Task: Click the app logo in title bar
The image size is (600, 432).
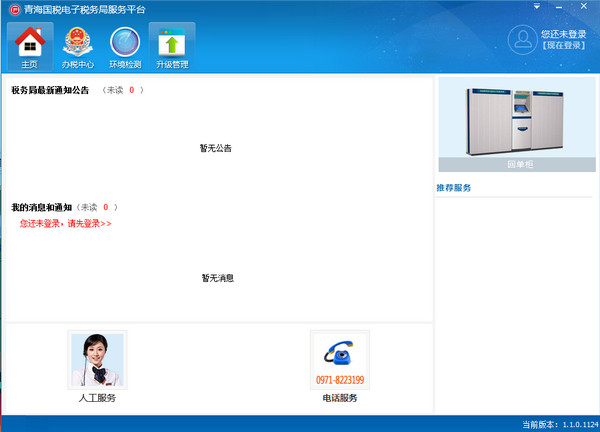Action: click(x=13, y=9)
